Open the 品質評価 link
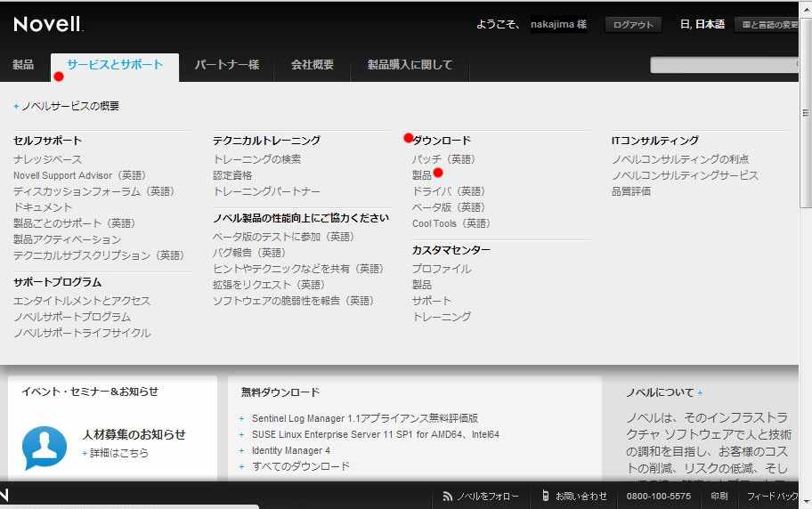 coord(631,191)
